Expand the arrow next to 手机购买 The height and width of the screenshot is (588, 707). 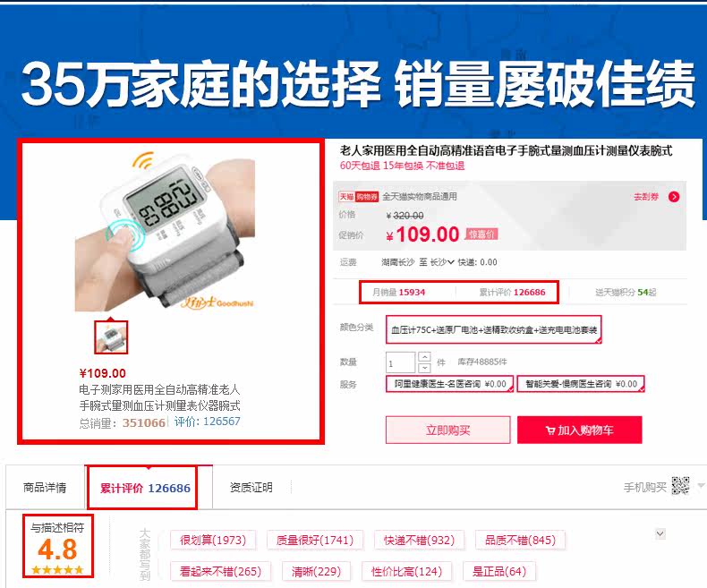point(701,486)
